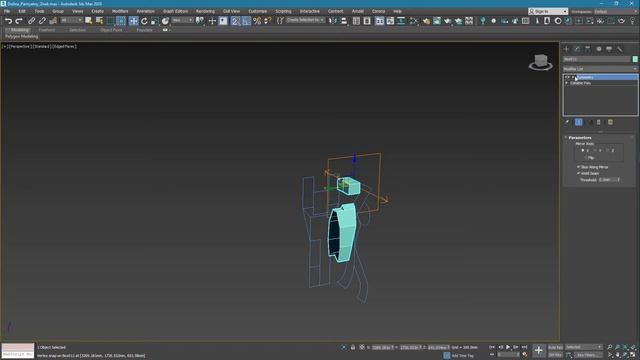Screen dimensions: 640x360
Task: Open the Rendering menu
Action: [205, 11]
